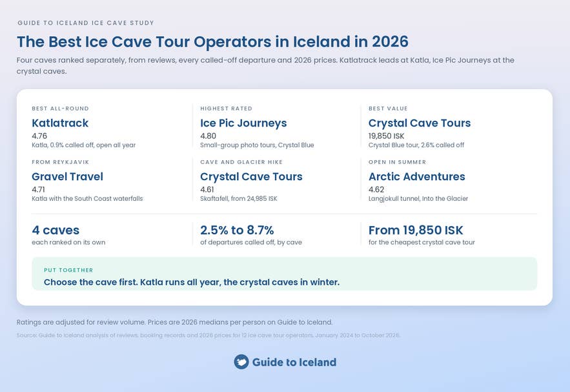570x392 pixels.
Task: Click 'of departures called off, by cave'
Action: [251, 242]
